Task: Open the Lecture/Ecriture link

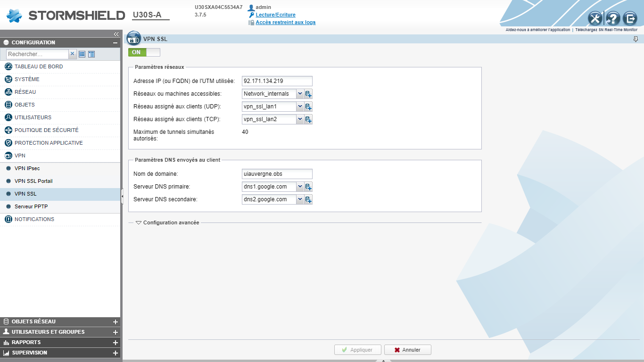Action: (275, 15)
